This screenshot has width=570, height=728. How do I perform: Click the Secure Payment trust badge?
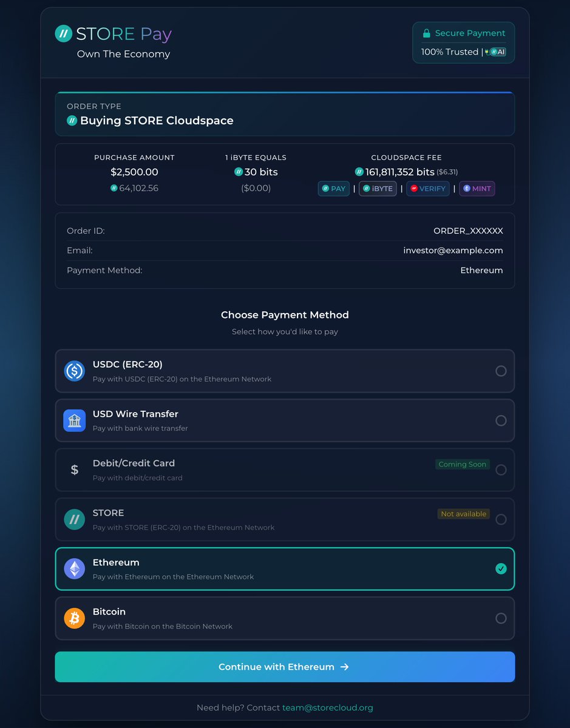(x=464, y=42)
